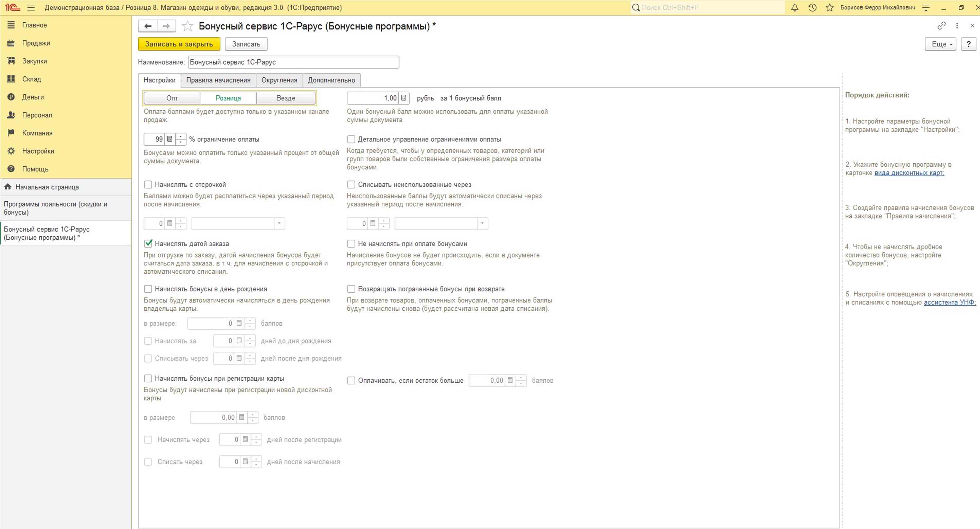Get link to this form
Image resolution: width=980 pixels, height=529 pixels.
[x=941, y=25]
